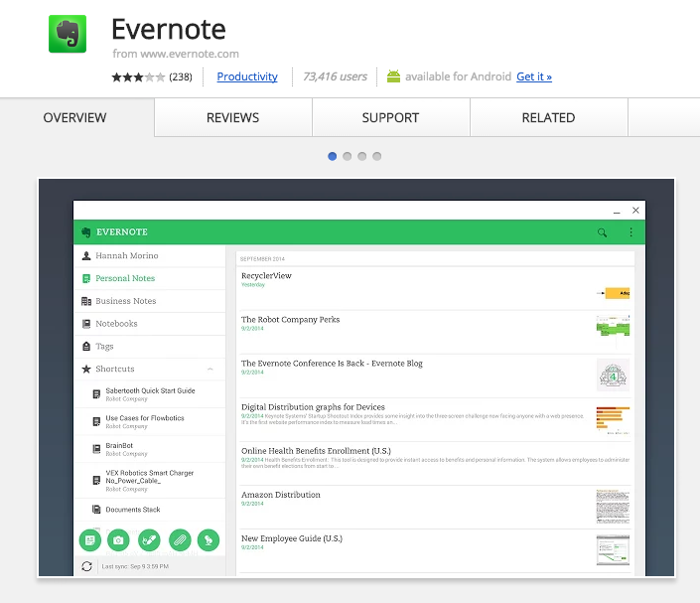700x603 pixels.
Task: Open New Employee Guide (U.S.) note
Action: click(x=435, y=550)
